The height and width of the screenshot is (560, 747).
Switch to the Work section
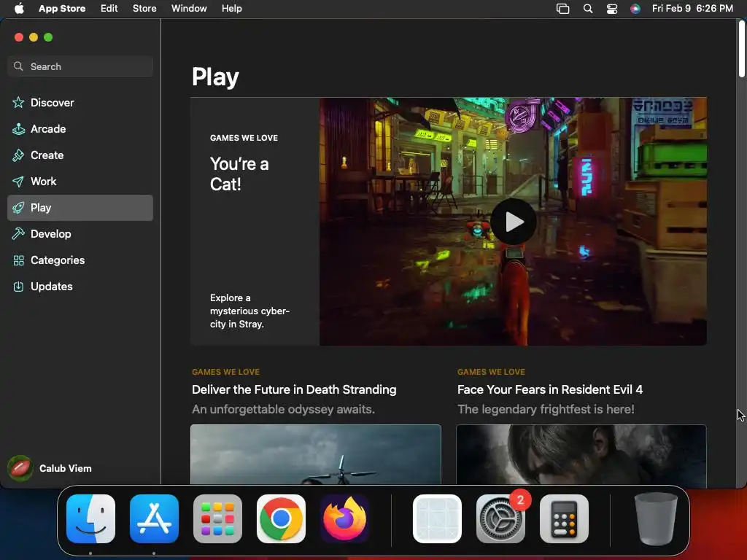click(x=80, y=182)
